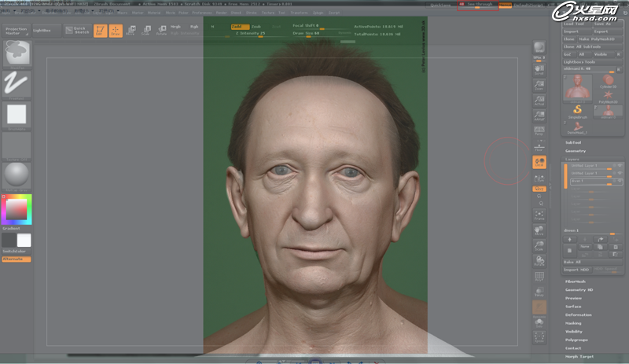
Task: Select the Move transform mode in top toolbar
Action: pos(131,31)
